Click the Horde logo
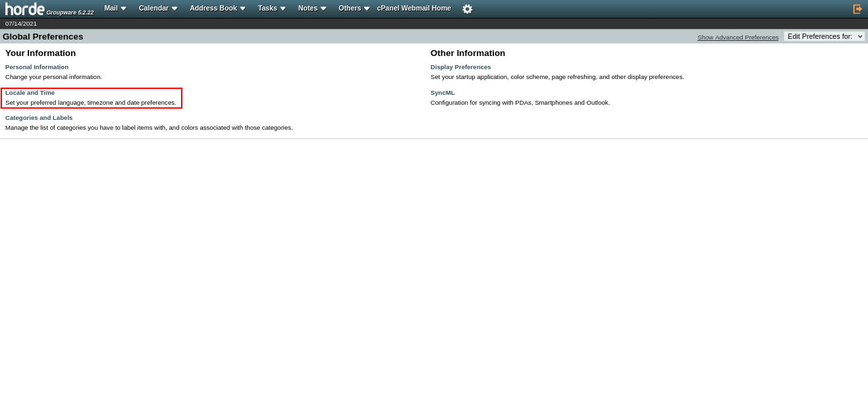 tap(24, 9)
